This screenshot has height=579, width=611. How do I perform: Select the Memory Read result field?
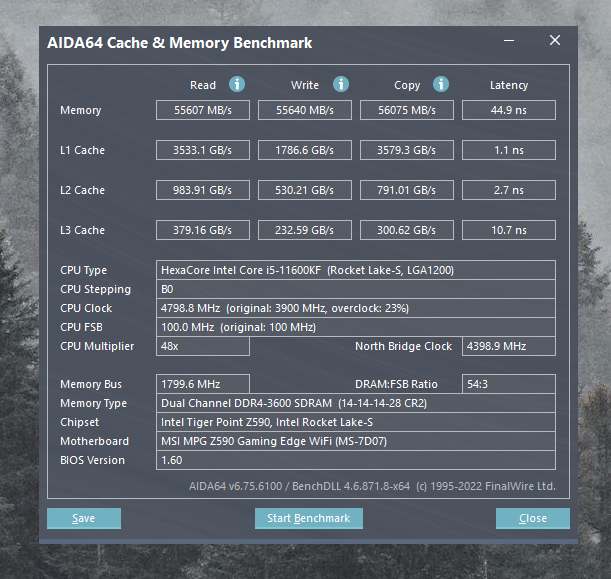(203, 110)
